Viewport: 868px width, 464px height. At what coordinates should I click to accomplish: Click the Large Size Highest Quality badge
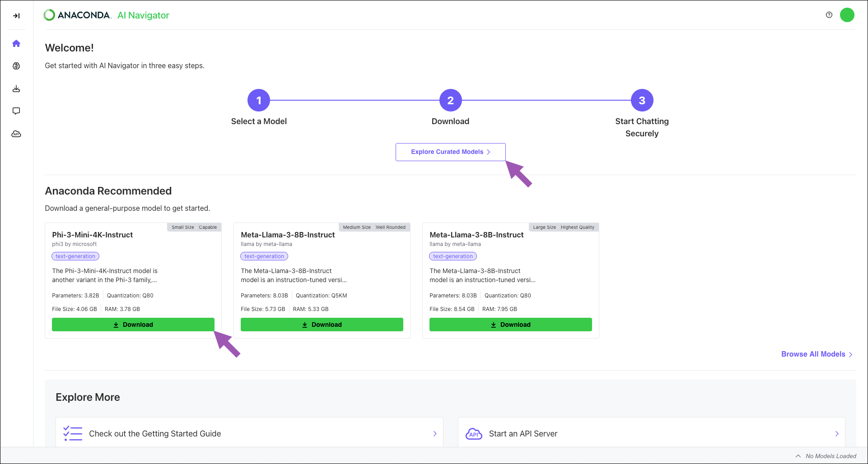tap(564, 227)
